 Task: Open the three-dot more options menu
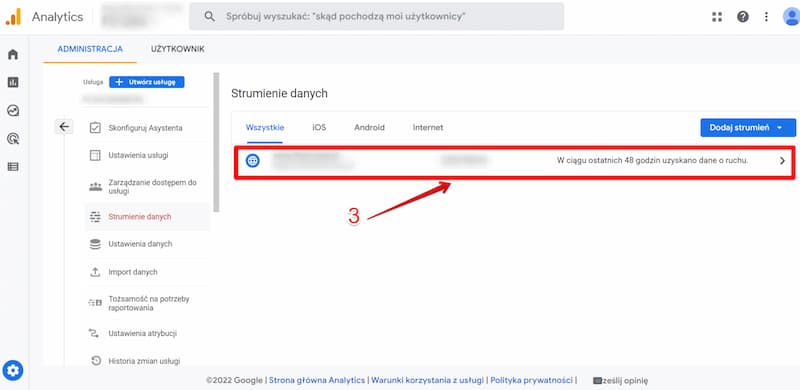click(x=766, y=17)
